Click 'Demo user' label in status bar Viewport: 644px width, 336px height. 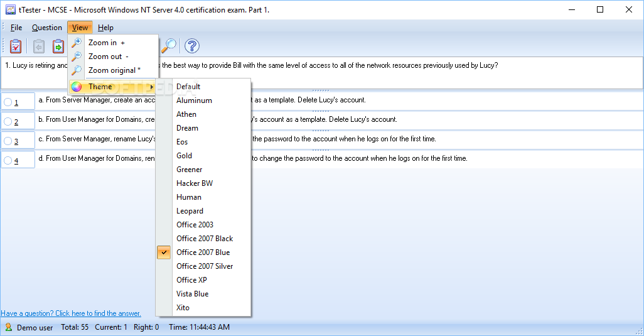tap(35, 328)
